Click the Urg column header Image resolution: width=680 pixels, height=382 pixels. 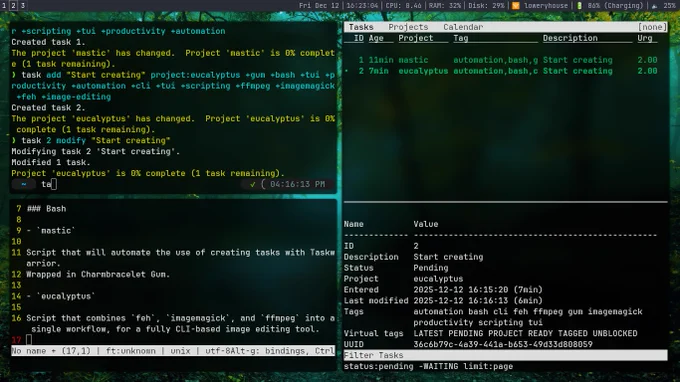point(644,38)
